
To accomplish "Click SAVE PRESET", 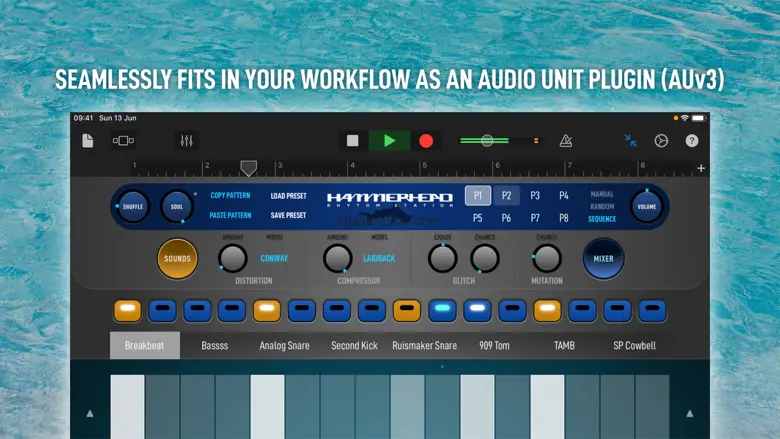I will tap(289, 215).
